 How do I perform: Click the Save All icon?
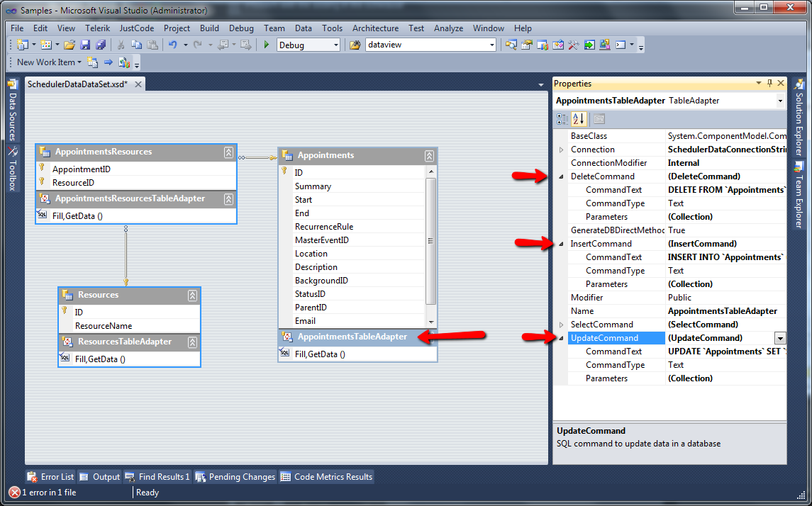point(101,45)
